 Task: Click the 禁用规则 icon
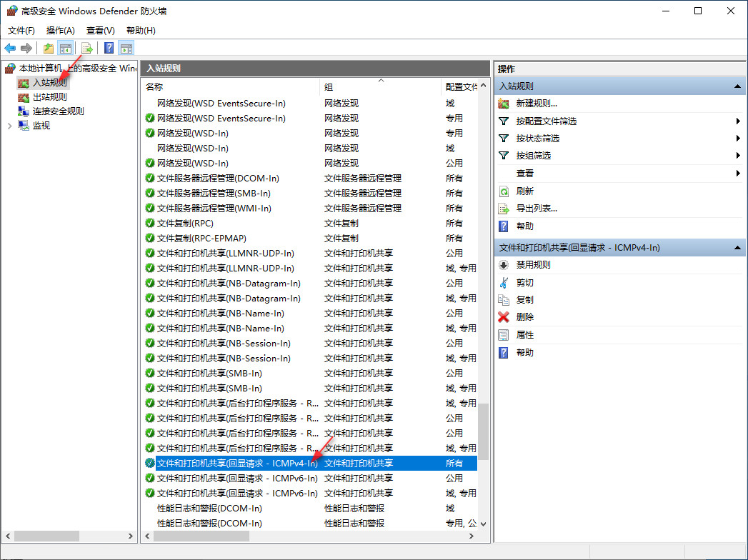pyautogui.click(x=504, y=265)
